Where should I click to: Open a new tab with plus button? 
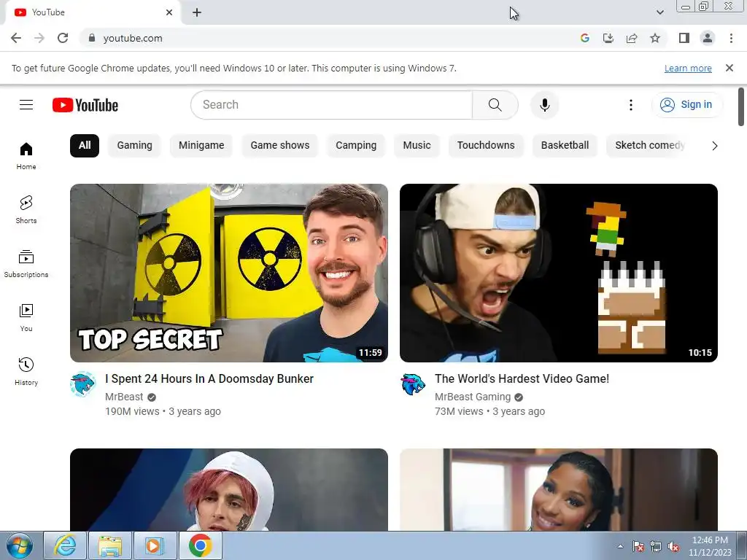197,12
